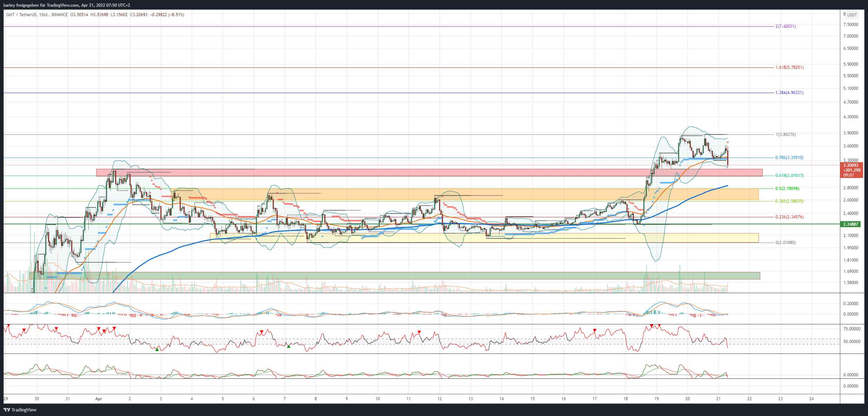Click the 1.58000 price axis label
The height and width of the screenshot is (416, 868).
tap(851, 283)
